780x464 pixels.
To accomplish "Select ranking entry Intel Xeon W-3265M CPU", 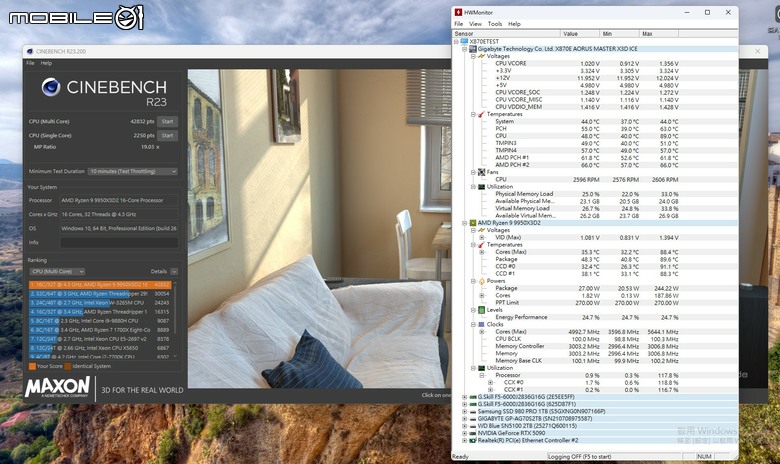I will tap(100, 303).
